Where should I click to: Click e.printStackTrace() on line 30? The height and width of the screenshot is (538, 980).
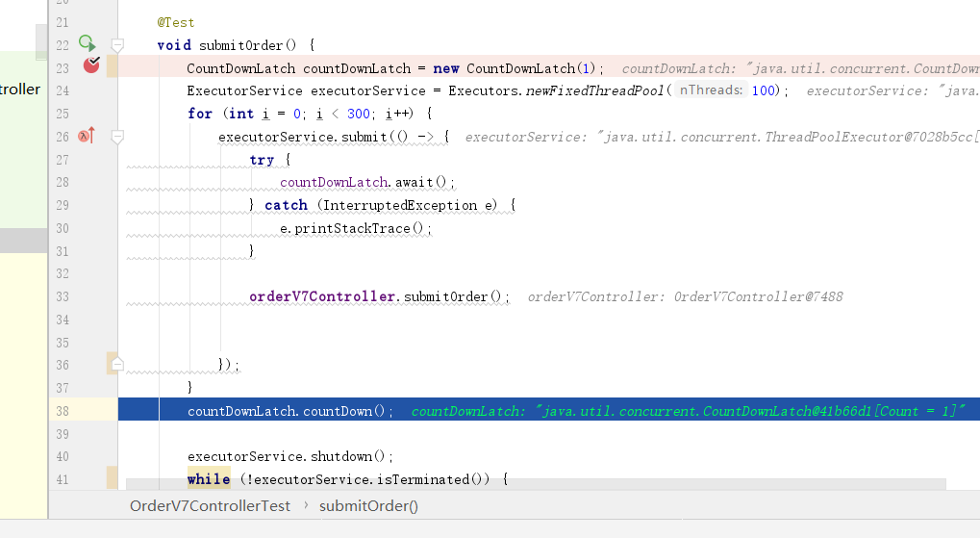pyautogui.click(x=356, y=228)
